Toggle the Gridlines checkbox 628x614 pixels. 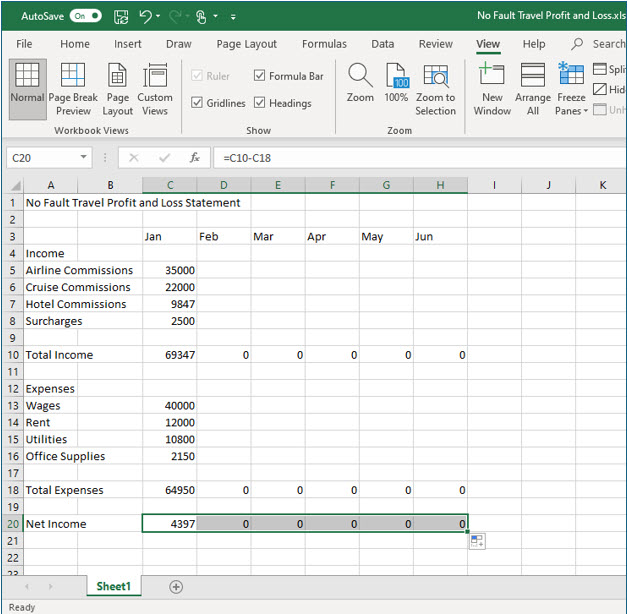197,103
